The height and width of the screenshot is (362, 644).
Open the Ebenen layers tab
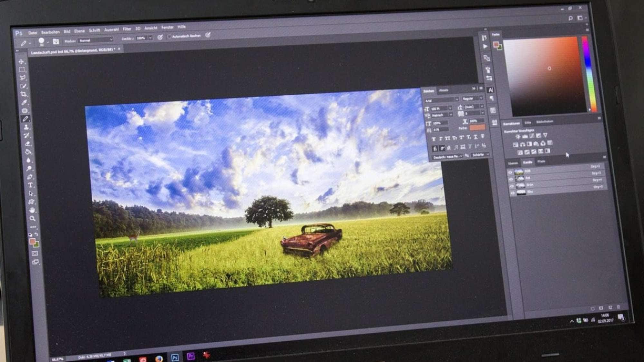513,163
